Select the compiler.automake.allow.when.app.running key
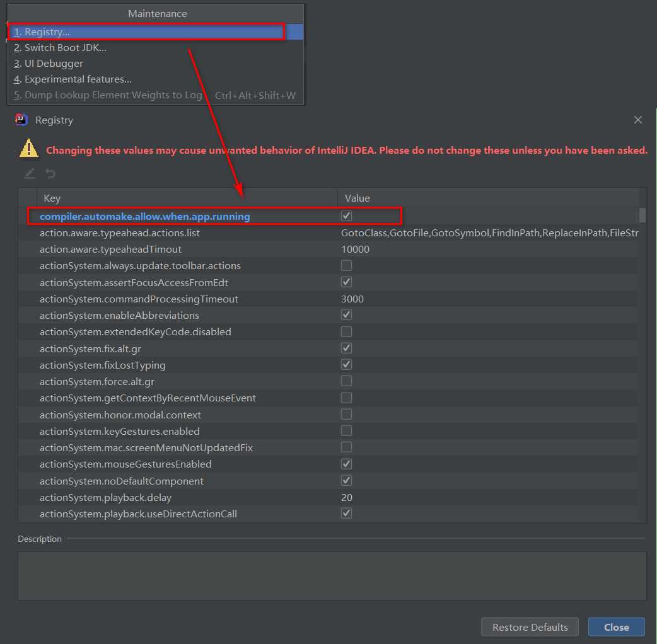 [144, 217]
